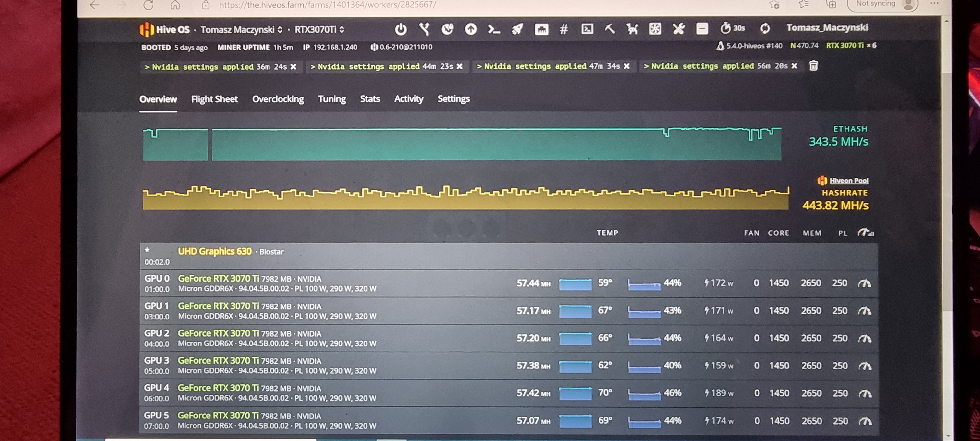This screenshot has width=980, height=441.
Task: Click the fan settings icon
Action: click(x=655, y=29)
